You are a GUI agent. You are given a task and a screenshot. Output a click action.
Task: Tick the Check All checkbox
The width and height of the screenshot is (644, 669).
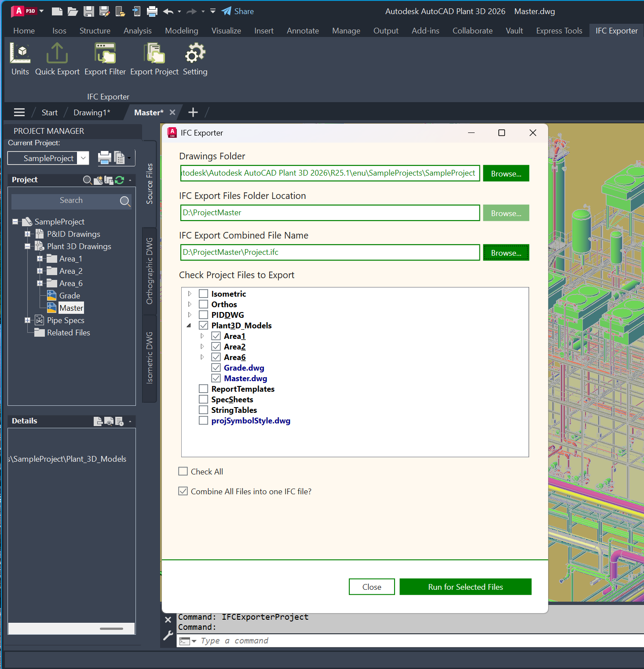183,471
